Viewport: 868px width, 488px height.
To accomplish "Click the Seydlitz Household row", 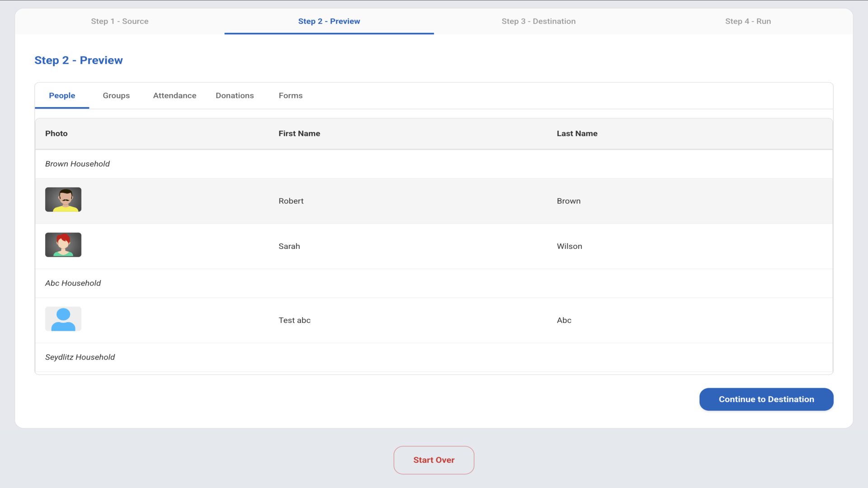I will tap(80, 357).
